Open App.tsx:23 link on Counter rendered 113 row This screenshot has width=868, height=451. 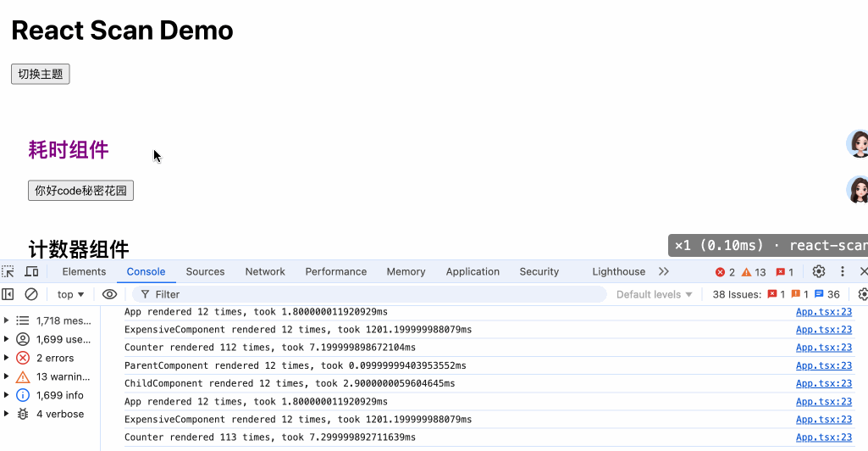pyautogui.click(x=824, y=437)
